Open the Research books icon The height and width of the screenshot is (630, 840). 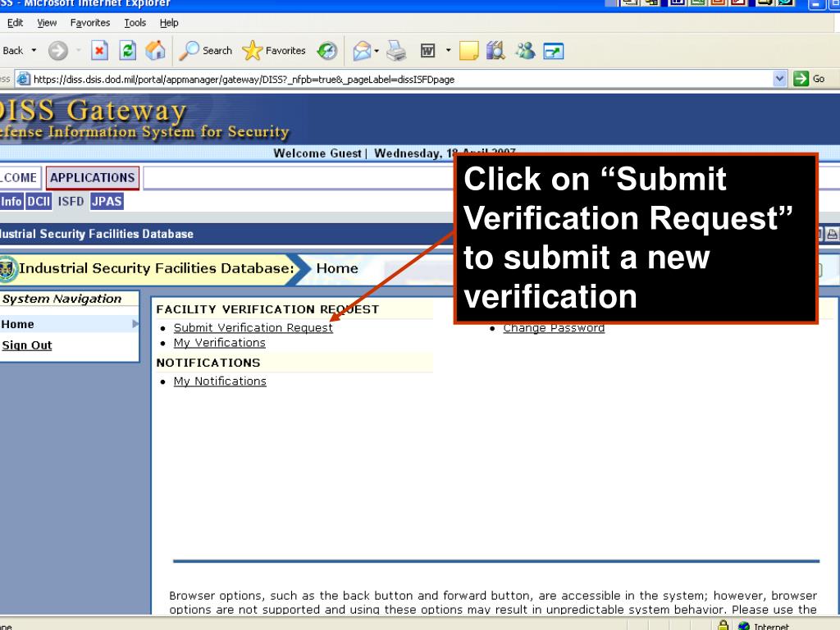coord(496,51)
